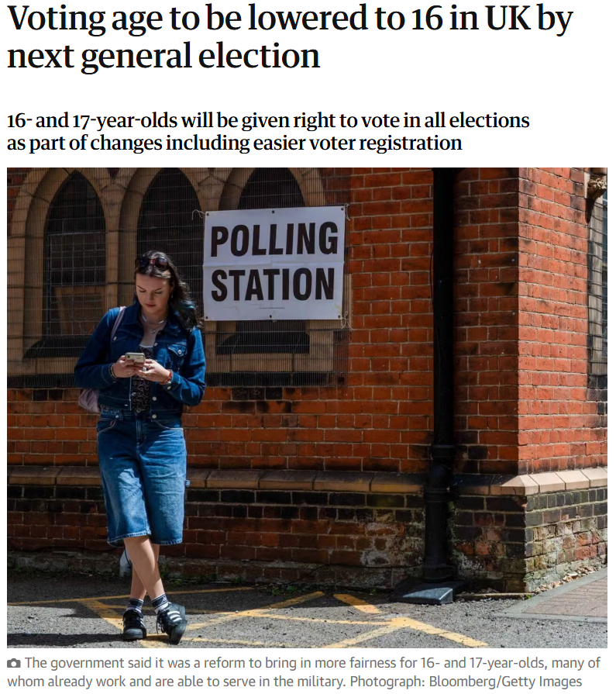
Task: Open the main polling station article photo
Action: (307, 408)
